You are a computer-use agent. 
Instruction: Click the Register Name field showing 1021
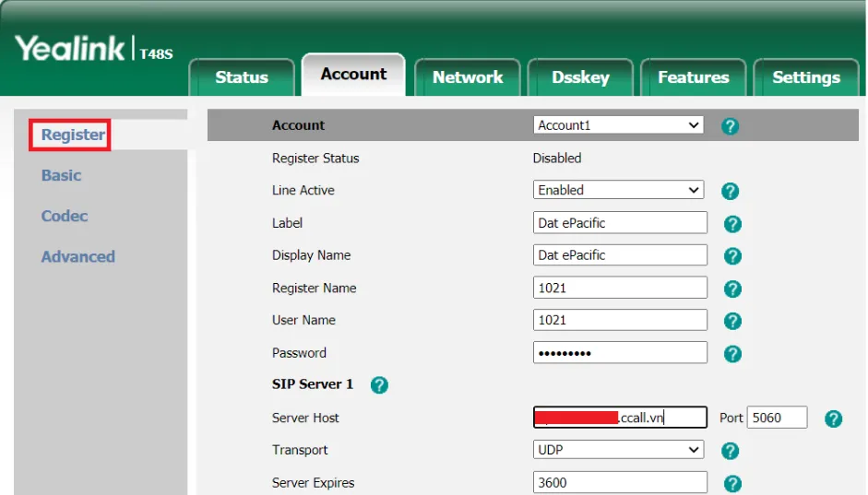point(620,288)
